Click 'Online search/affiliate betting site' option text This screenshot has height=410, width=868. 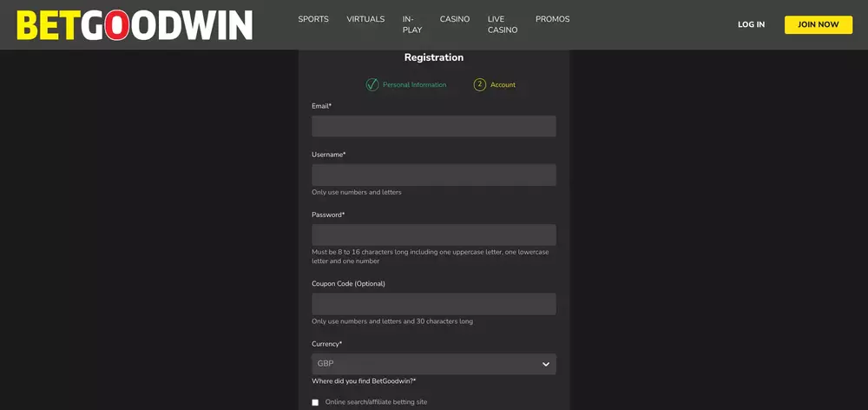[x=376, y=402]
